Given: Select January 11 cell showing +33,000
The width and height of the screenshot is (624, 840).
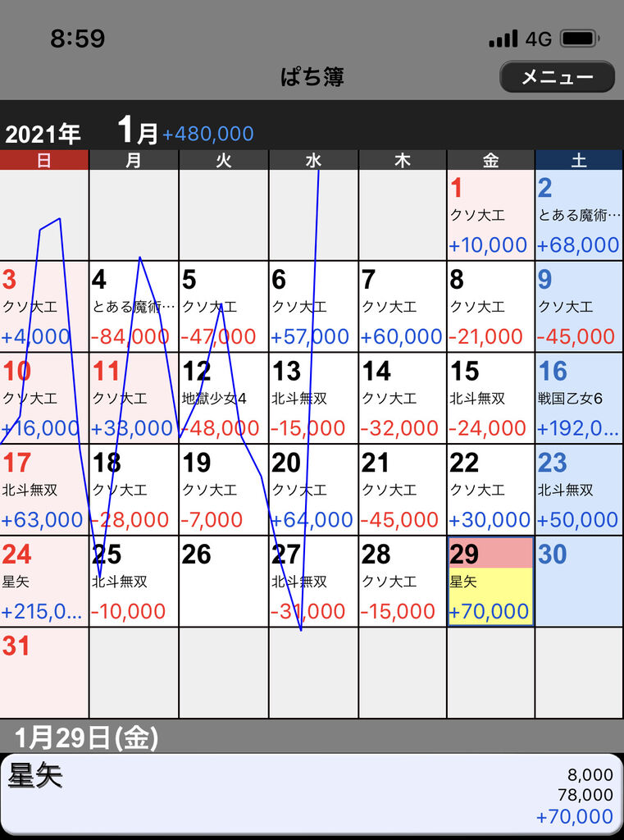Looking at the screenshot, I should tap(134, 398).
